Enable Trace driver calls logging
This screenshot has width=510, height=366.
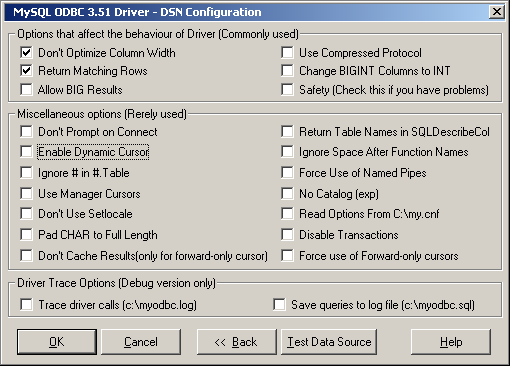(x=26, y=305)
